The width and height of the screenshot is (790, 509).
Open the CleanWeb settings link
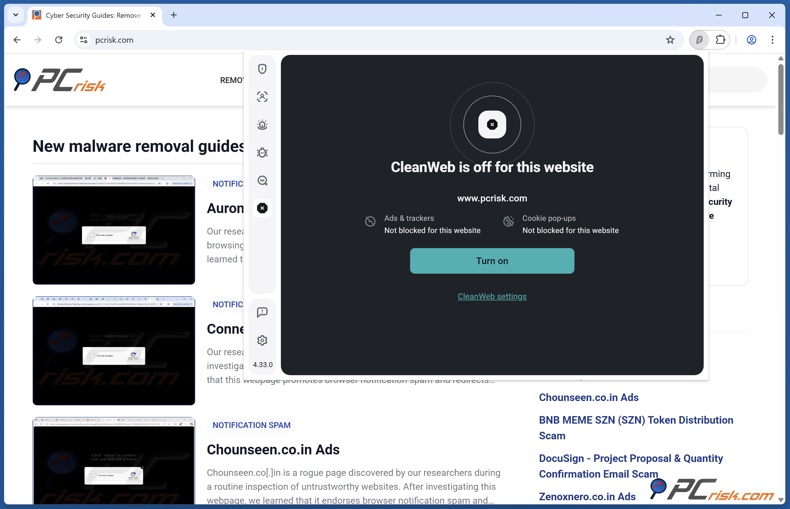click(x=492, y=296)
